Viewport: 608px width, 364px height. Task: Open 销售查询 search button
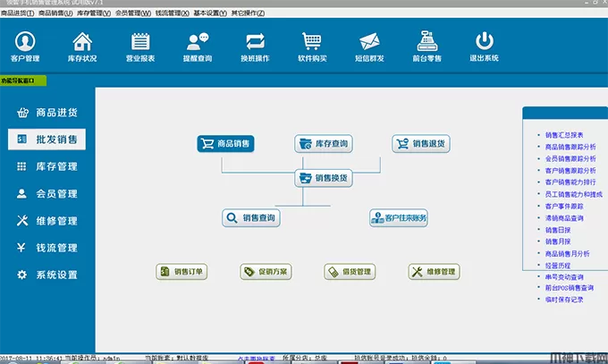click(251, 217)
